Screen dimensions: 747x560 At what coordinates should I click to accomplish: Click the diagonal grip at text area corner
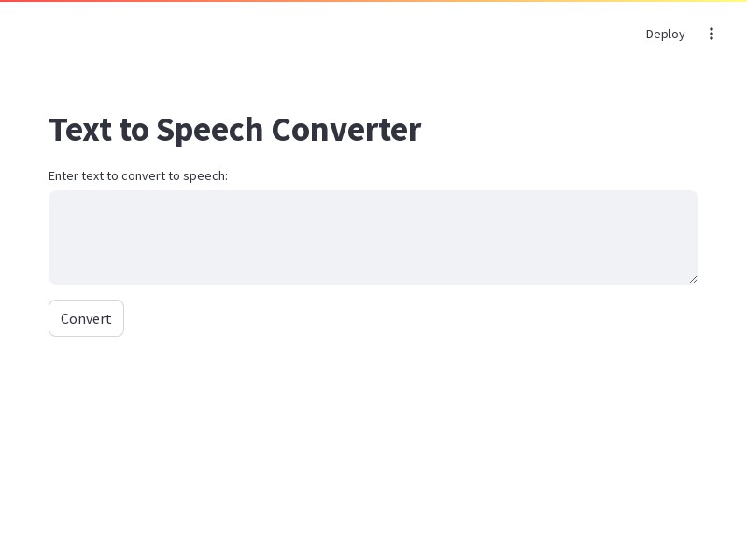(693, 279)
